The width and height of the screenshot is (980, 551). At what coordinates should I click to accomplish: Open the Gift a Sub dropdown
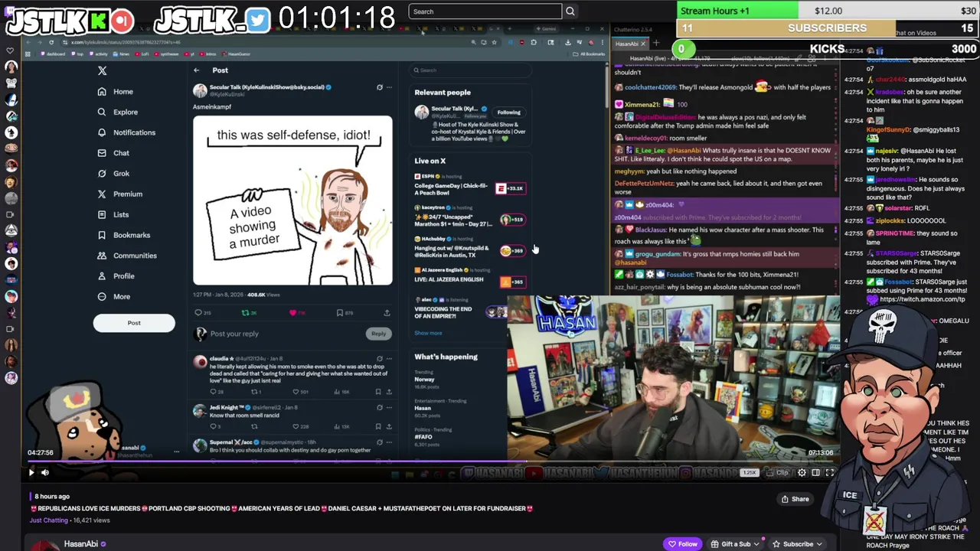(735, 544)
